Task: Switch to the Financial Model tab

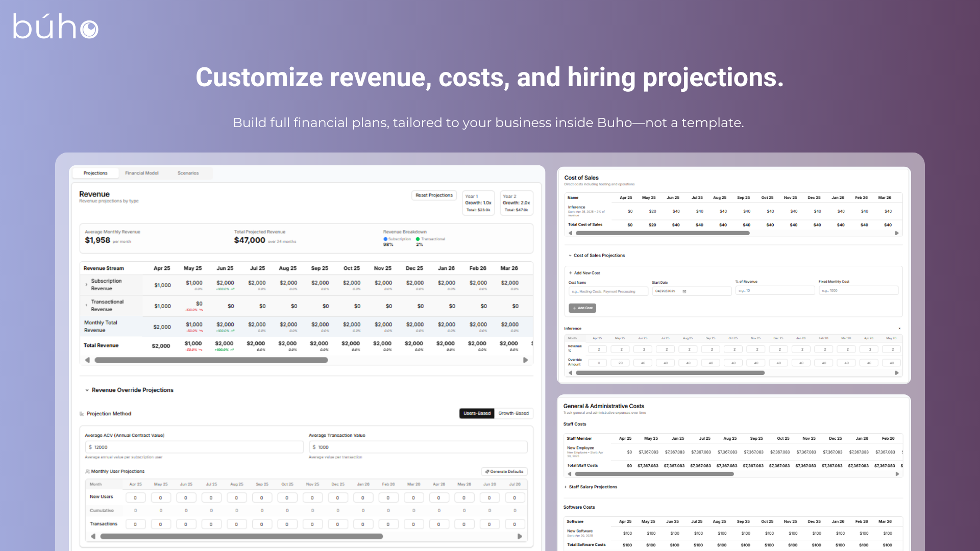Action: (x=142, y=173)
